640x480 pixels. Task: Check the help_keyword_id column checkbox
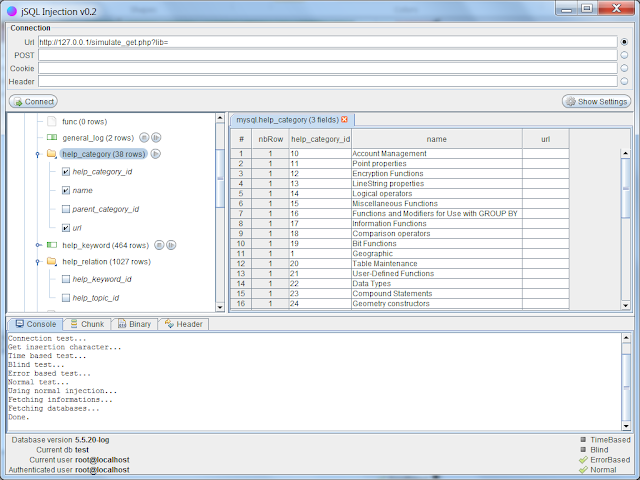click(66, 279)
